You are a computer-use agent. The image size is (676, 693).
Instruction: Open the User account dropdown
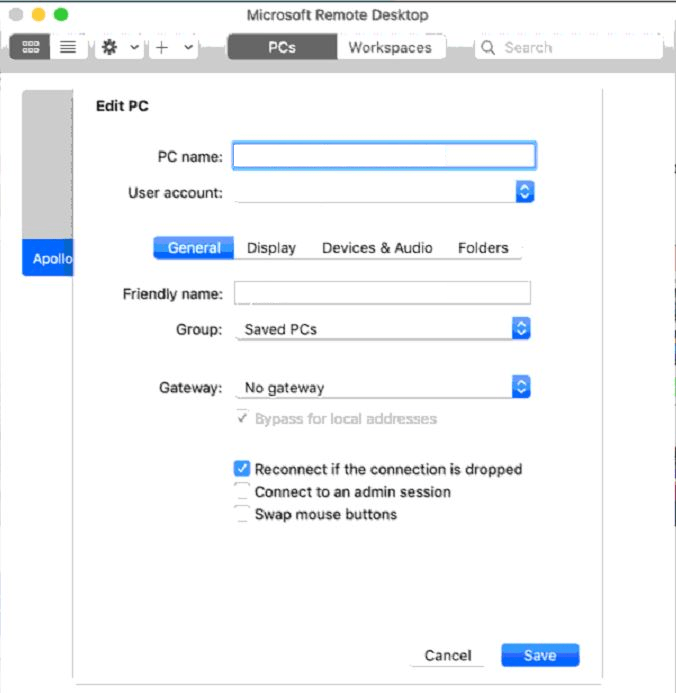pos(384,192)
